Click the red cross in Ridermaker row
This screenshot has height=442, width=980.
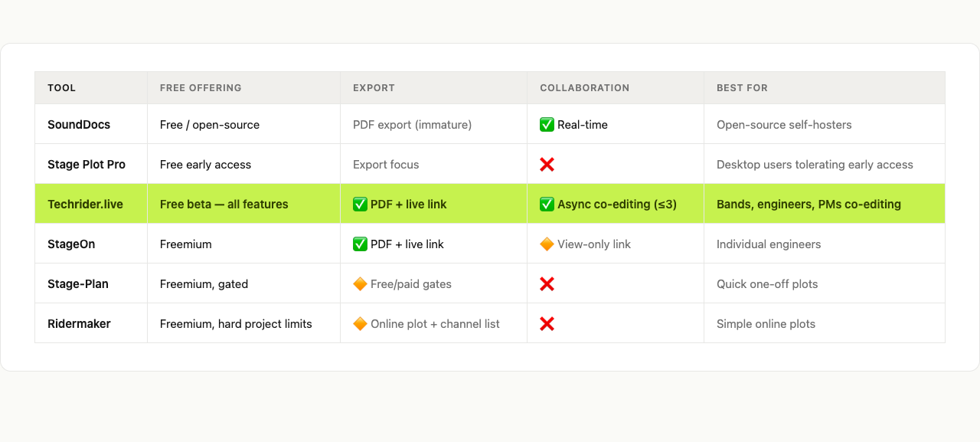[x=547, y=324]
